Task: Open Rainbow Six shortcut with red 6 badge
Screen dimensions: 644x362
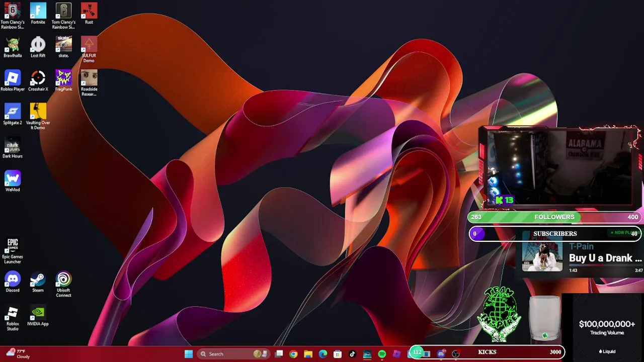Action: pyautogui.click(x=13, y=16)
